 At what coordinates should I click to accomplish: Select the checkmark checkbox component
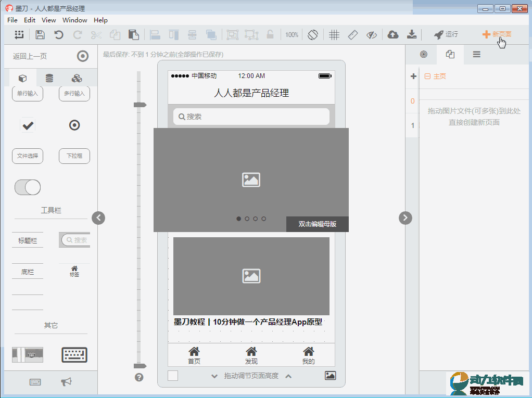[x=28, y=125]
